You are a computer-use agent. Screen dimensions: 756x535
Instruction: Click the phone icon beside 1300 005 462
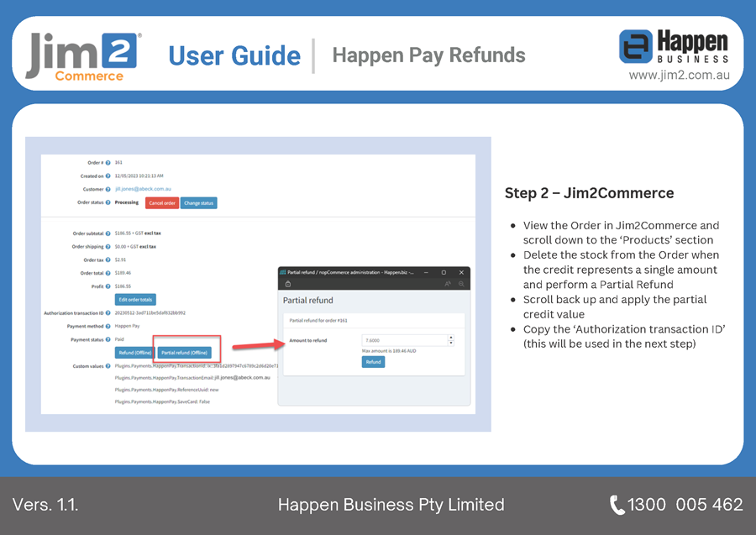tap(617, 505)
